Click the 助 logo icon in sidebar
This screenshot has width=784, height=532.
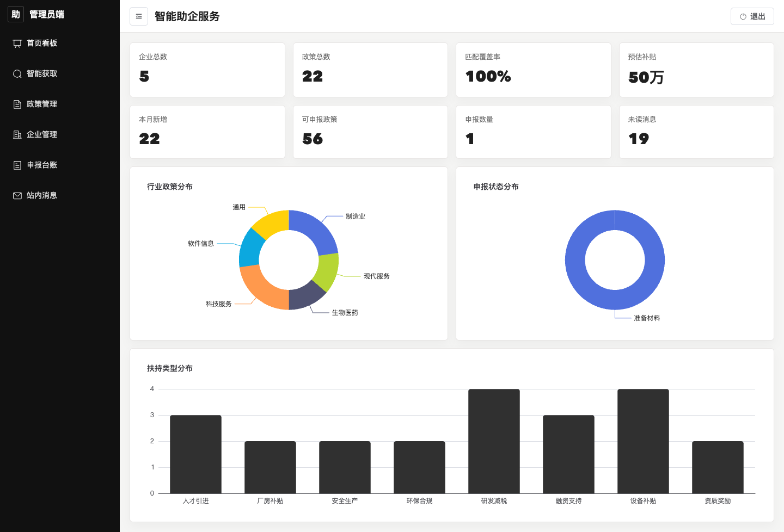(16, 14)
